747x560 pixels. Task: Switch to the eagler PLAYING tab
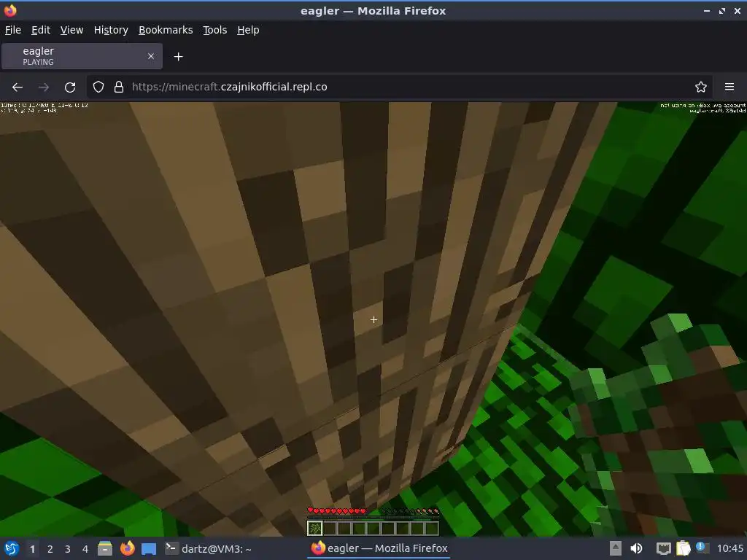(x=82, y=56)
